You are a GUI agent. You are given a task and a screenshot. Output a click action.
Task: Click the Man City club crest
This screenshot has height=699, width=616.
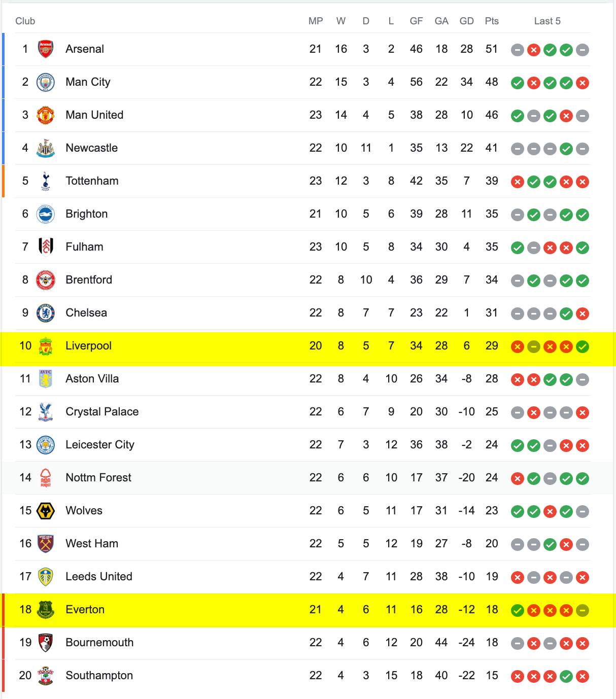pos(46,82)
